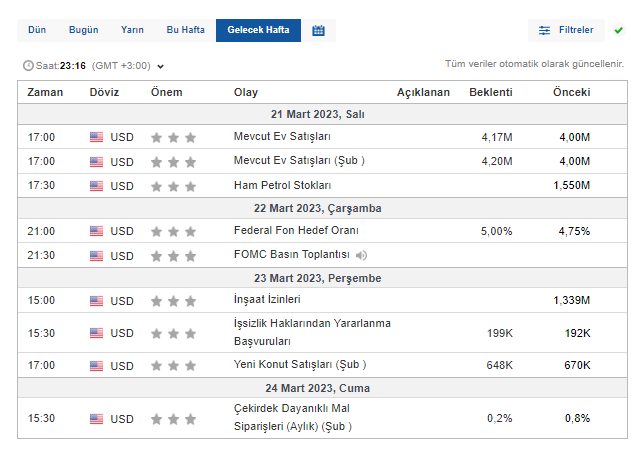This screenshot has height=452, width=642.
Task: Switch to the Dün tab
Action: click(x=37, y=30)
